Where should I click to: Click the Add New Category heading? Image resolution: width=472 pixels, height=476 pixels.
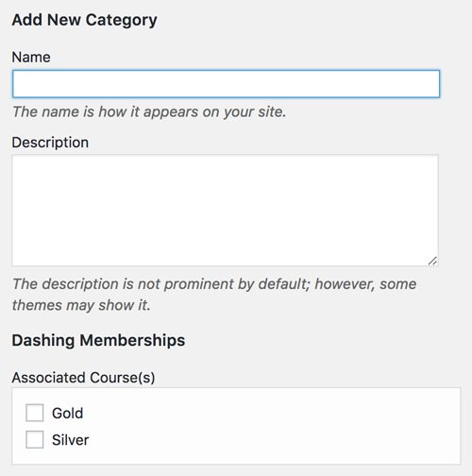point(84,20)
